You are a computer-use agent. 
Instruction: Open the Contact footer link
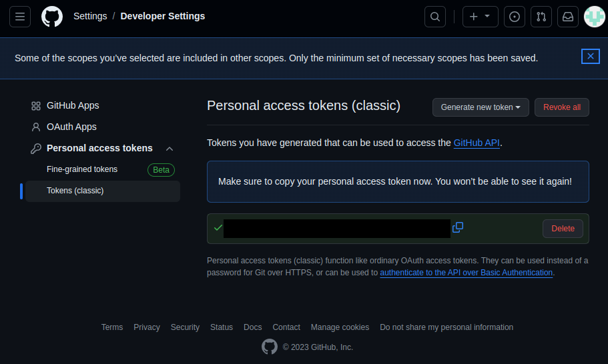pos(286,327)
